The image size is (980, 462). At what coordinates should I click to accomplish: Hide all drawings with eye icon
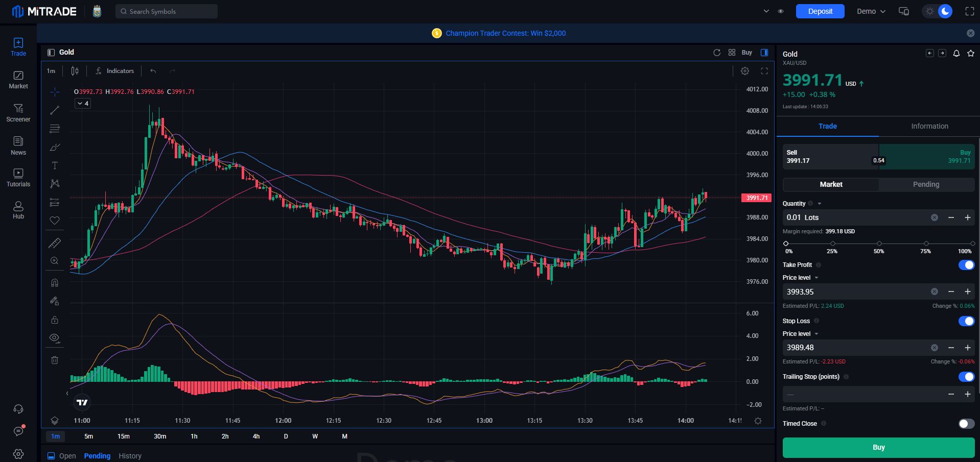(55, 338)
